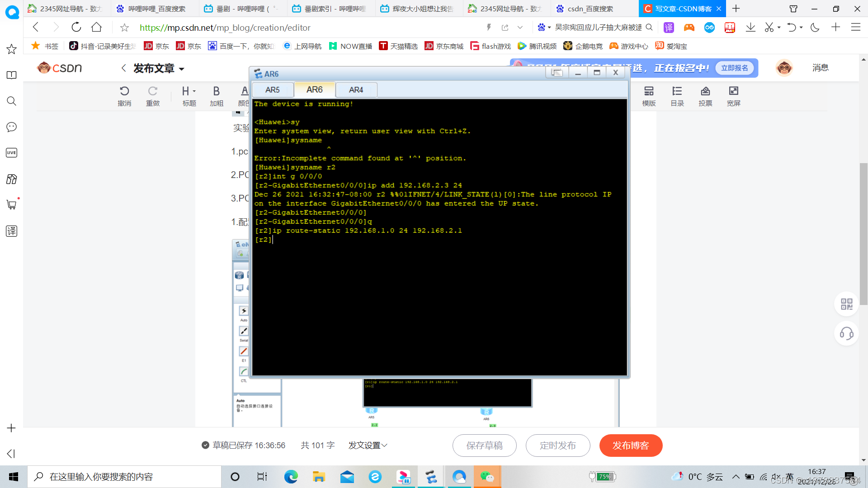Open the sidebar search magnifier
The width and height of the screenshot is (868, 488).
click(11, 101)
